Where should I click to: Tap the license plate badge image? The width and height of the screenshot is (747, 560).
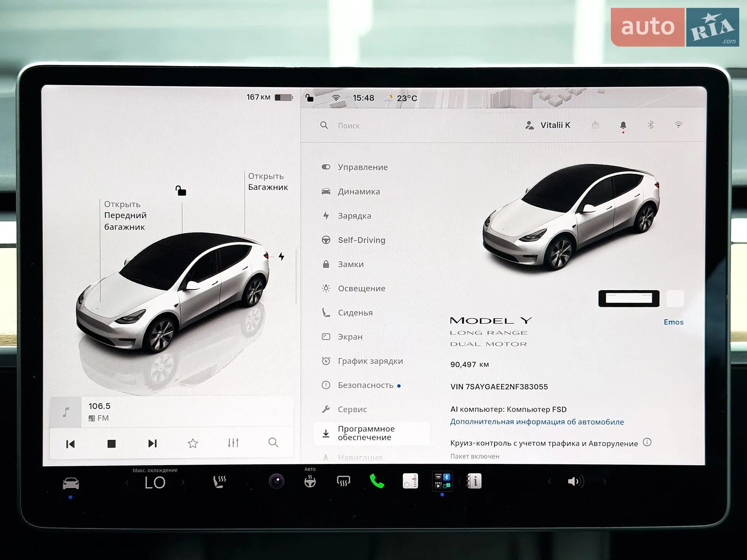629,299
